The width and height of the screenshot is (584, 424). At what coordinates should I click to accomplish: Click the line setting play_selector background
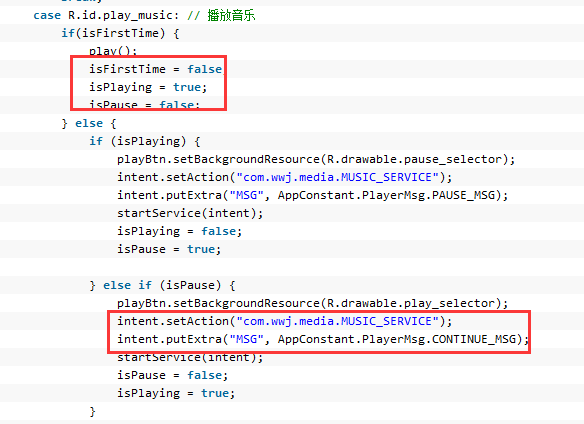(312, 303)
